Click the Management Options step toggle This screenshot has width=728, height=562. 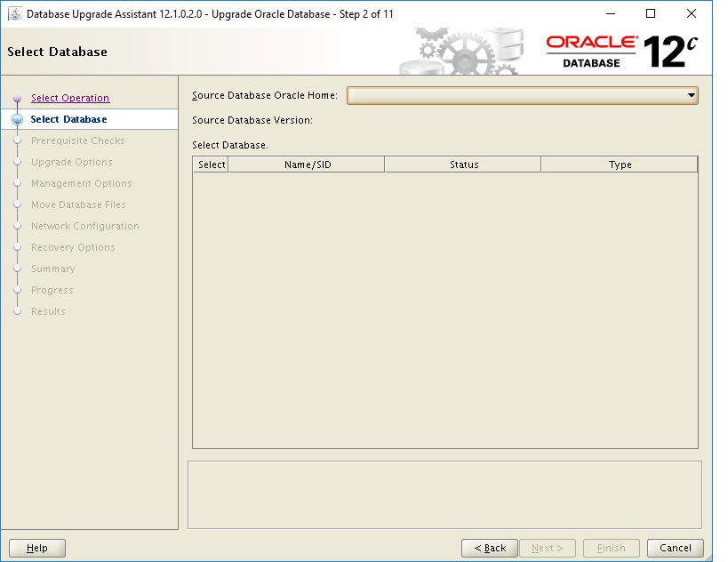[x=18, y=183]
